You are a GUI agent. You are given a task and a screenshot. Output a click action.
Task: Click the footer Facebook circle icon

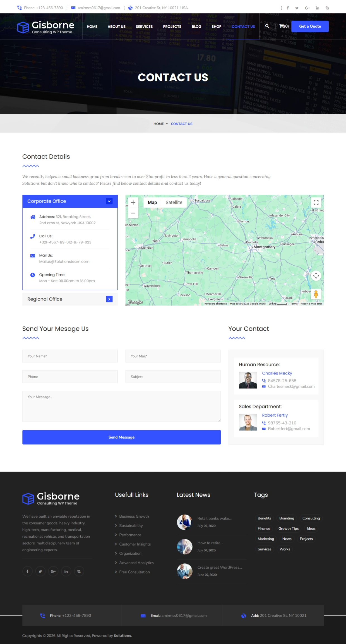point(27,571)
